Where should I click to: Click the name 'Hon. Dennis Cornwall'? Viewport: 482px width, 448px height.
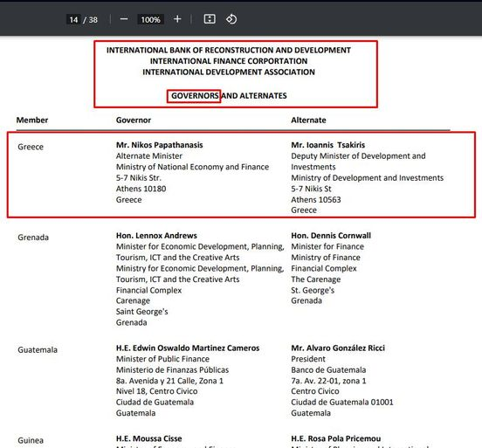coord(331,236)
